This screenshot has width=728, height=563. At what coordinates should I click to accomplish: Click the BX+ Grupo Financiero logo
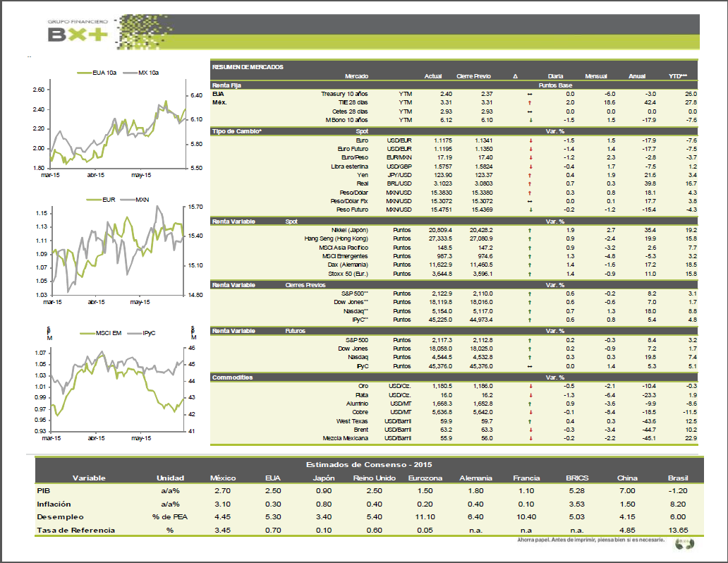tap(78, 31)
